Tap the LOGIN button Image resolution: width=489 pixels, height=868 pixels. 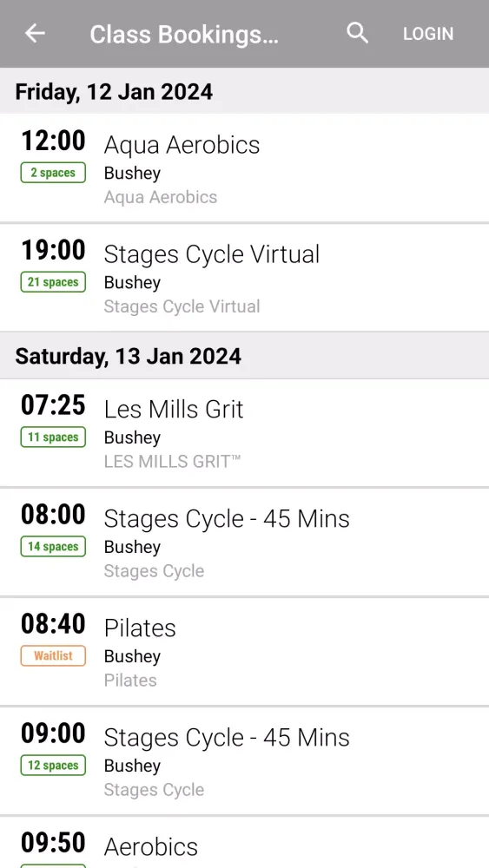(x=428, y=34)
